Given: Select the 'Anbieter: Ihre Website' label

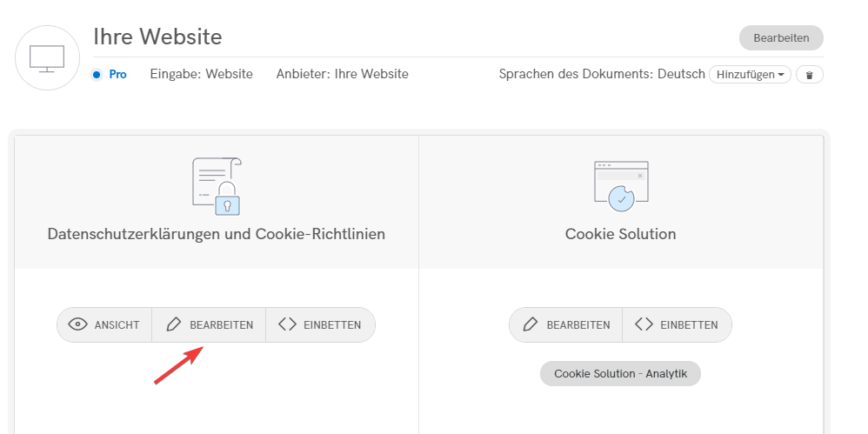Looking at the screenshot, I should coord(342,74).
